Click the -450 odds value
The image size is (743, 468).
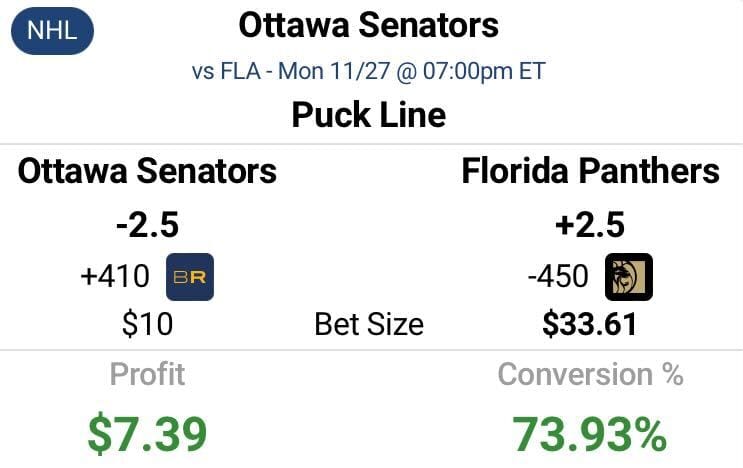tap(558, 277)
